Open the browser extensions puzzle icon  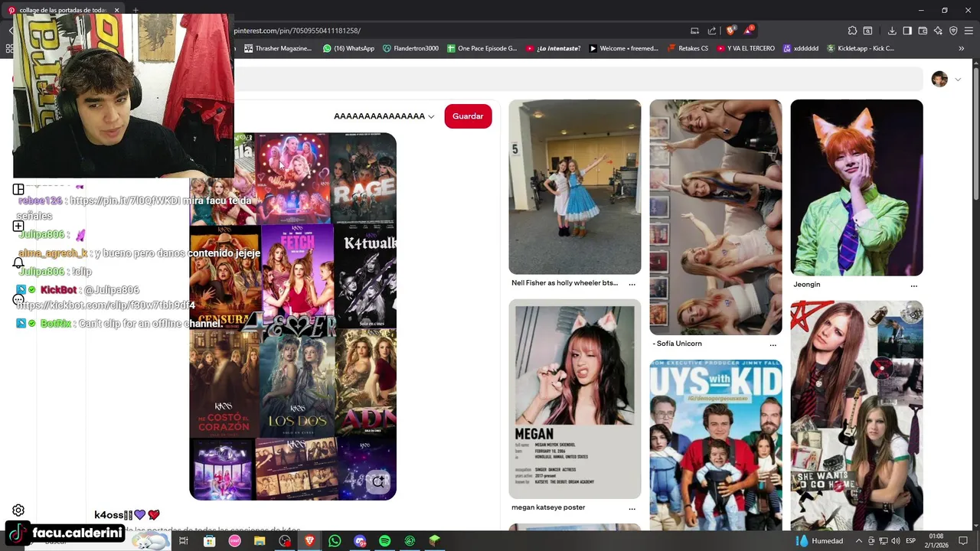click(x=852, y=31)
